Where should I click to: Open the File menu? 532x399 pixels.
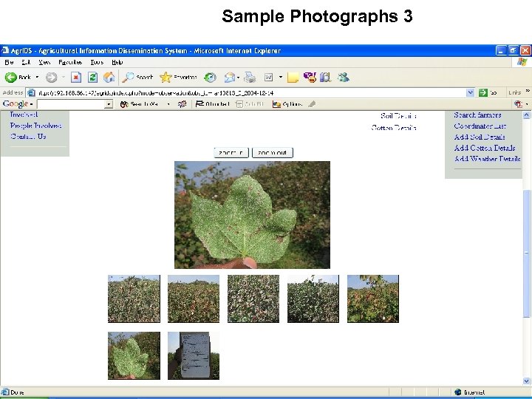pyautogui.click(x=9, y=62)
